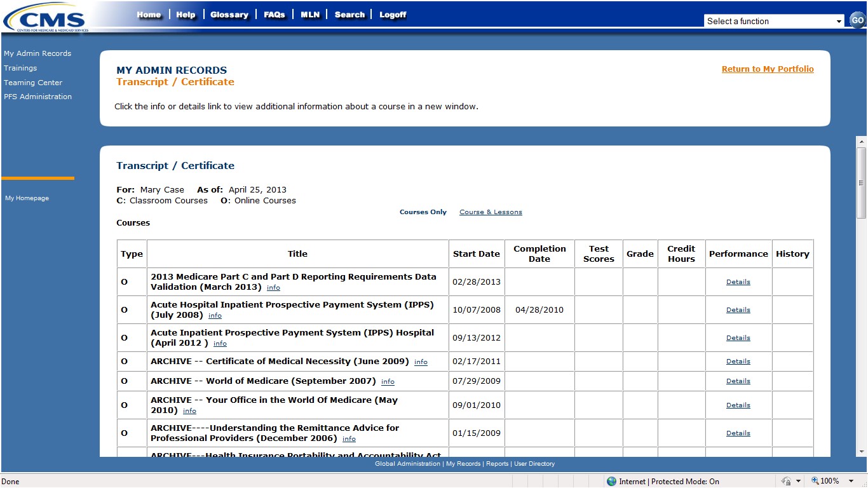
Task: Open the 'Select a function' dropdown
Action: tap(773, 21)
